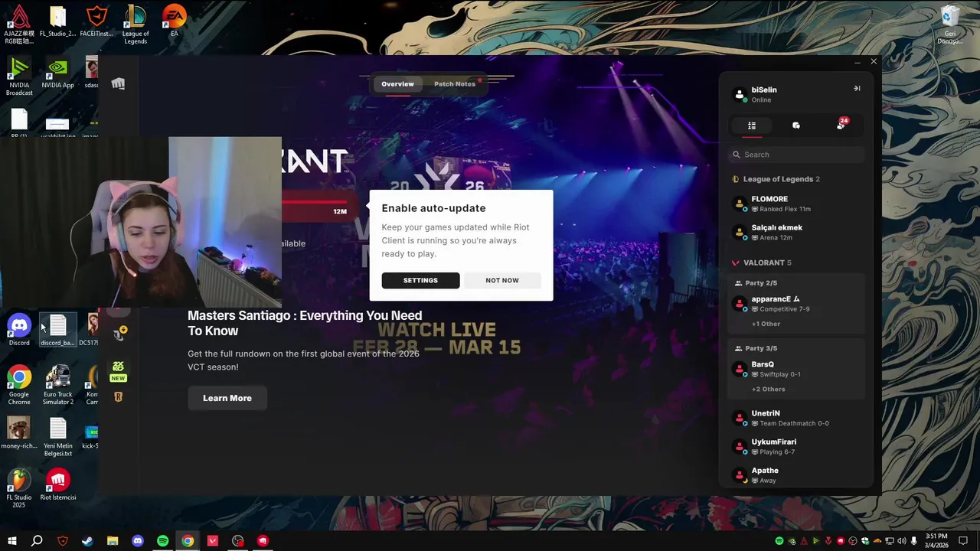
Task: Click the taskbar clock showing 3:51 PM
Action: 936,541
